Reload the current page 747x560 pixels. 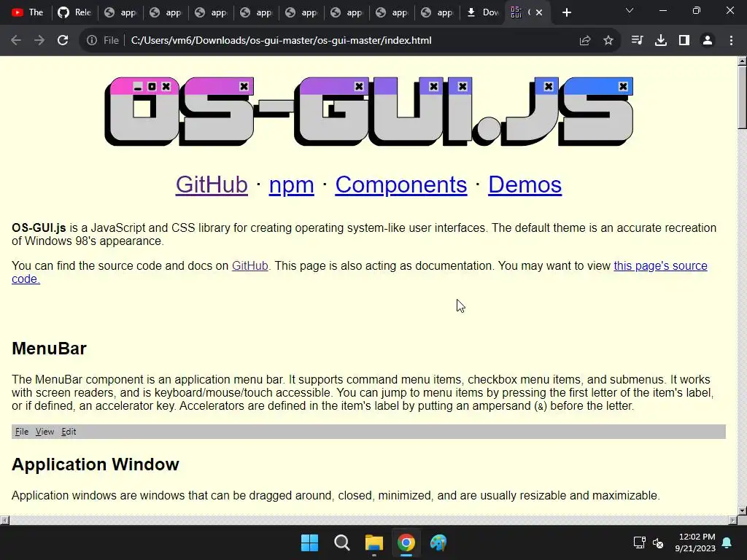tap(63, 41)
